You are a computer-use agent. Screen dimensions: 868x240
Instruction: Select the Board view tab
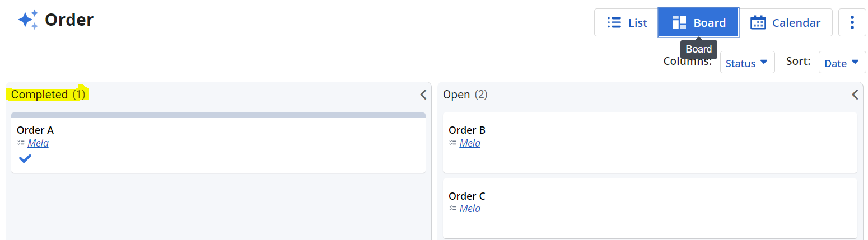(x=698, y=23)
